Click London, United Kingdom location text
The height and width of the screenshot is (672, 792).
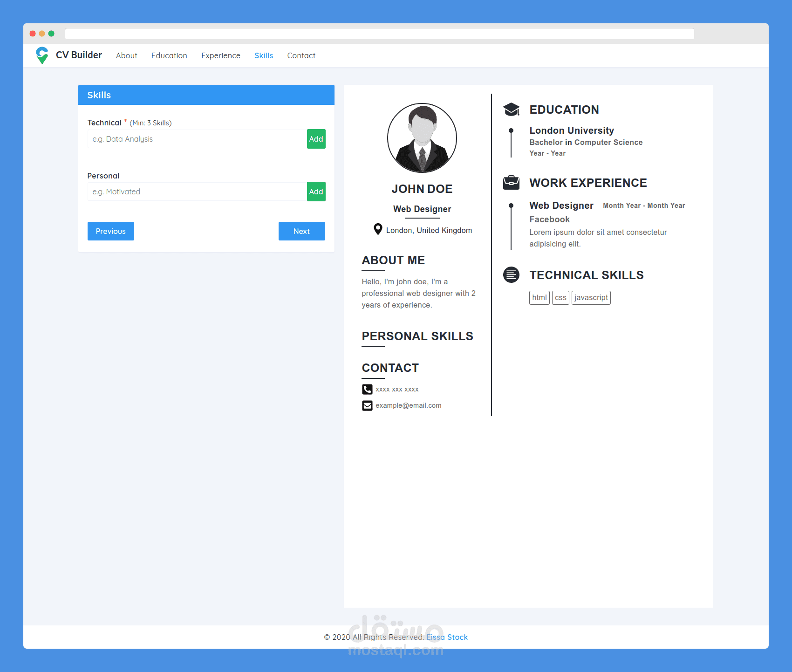[429, 230]
